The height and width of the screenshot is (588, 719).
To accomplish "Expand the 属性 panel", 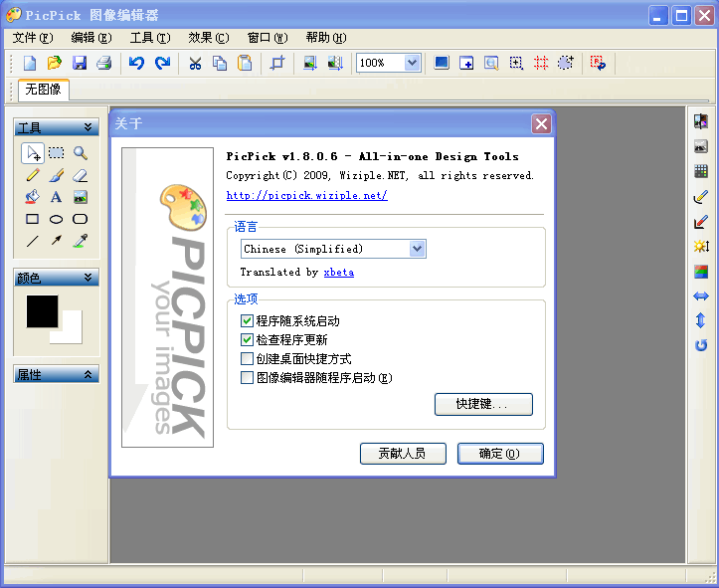I will coord(89,374).
